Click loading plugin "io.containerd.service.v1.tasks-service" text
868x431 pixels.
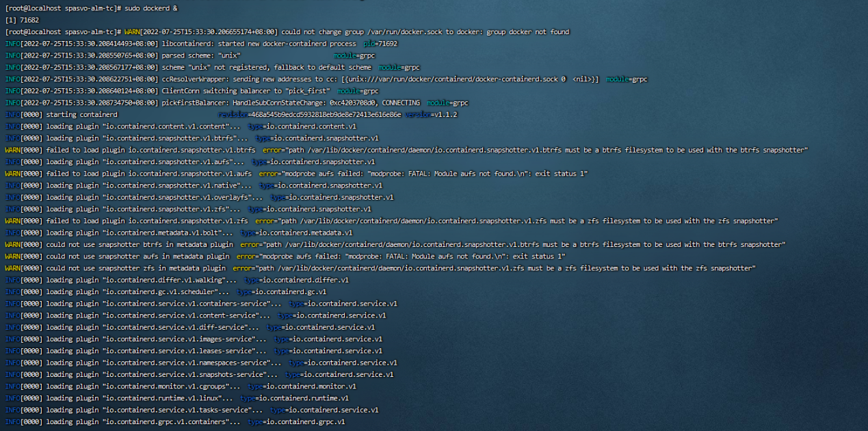point(155,410)
